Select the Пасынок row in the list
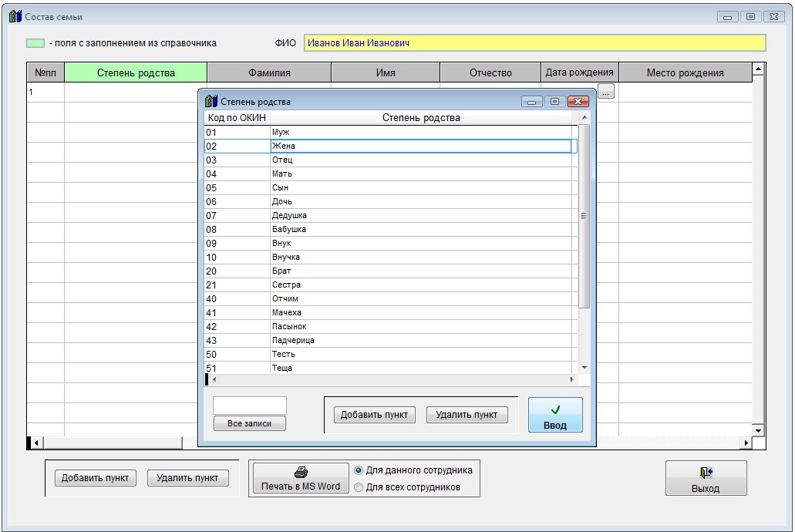This screenshot has width=795, height=532. click(x=390, y=327)
